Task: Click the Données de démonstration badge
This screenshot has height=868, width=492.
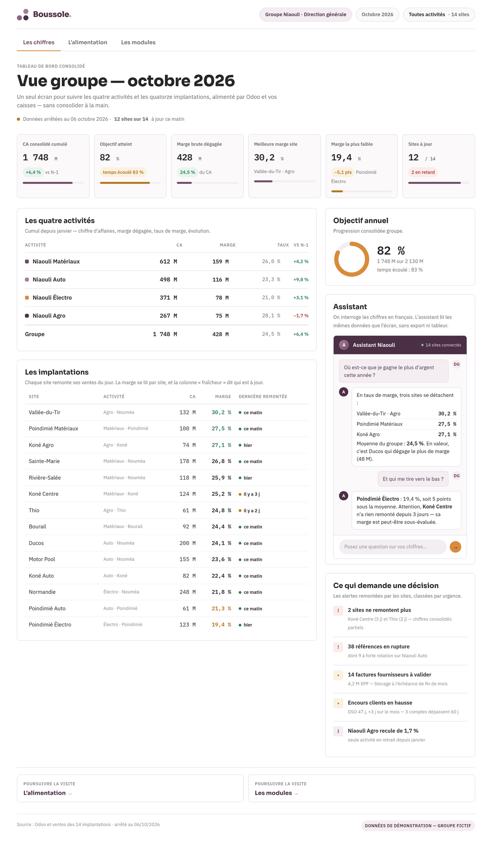Action: click(x=418, y=826)
